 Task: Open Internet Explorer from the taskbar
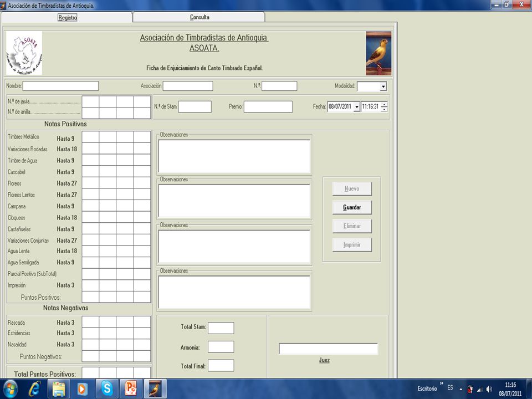pos(34,389)
